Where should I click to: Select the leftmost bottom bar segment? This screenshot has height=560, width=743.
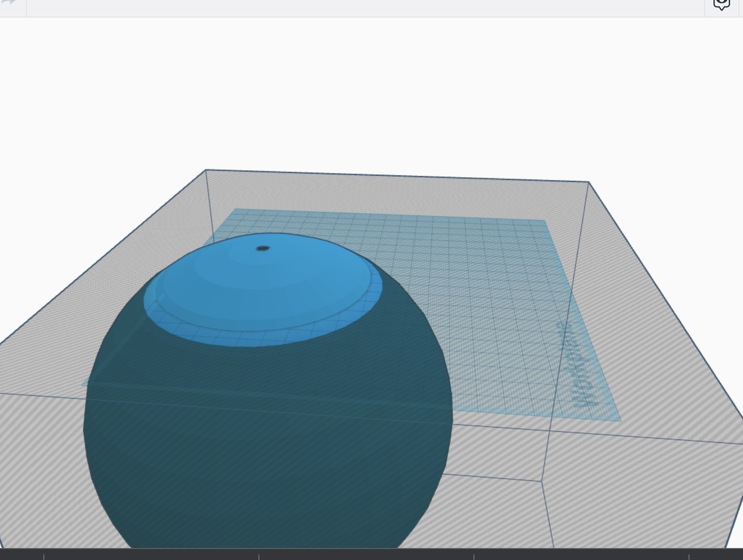(x=22, y=555)
